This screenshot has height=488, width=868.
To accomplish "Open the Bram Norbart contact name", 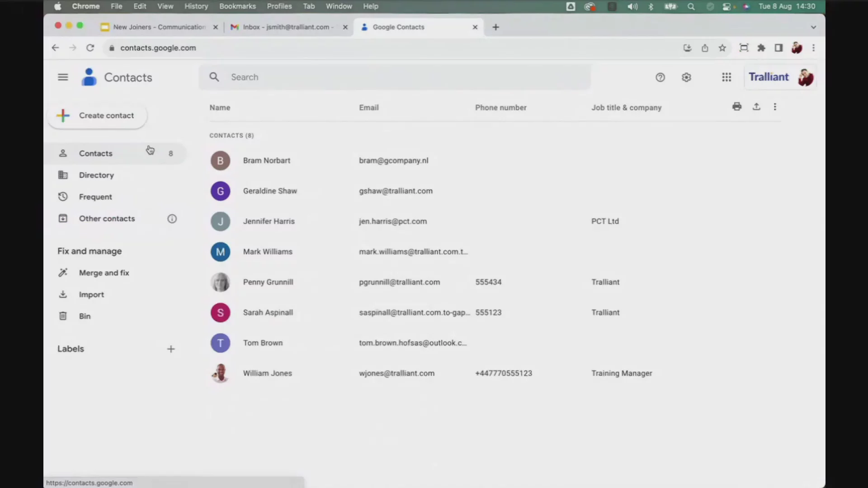I will tap(266, 160).
